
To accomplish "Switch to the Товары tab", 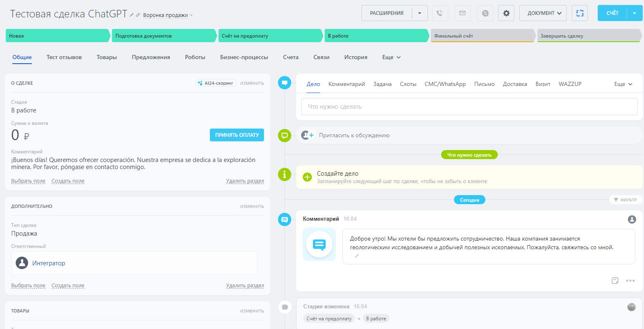I will (107, 57).
